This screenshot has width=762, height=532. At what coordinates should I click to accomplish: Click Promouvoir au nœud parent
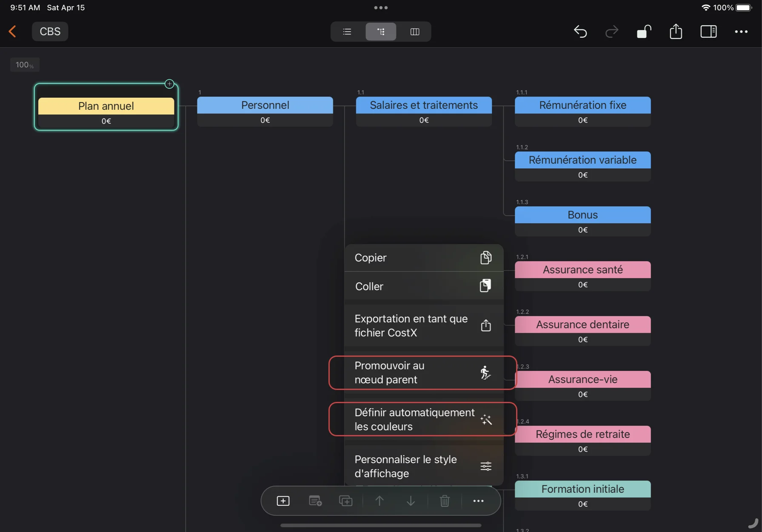point(422,373)
